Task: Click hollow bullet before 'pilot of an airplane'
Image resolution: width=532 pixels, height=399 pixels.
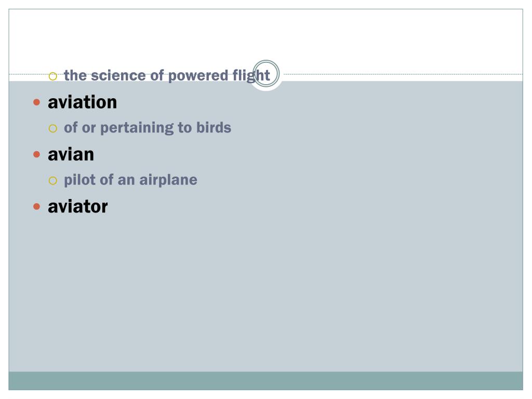Action: click(x=52, y=180)
